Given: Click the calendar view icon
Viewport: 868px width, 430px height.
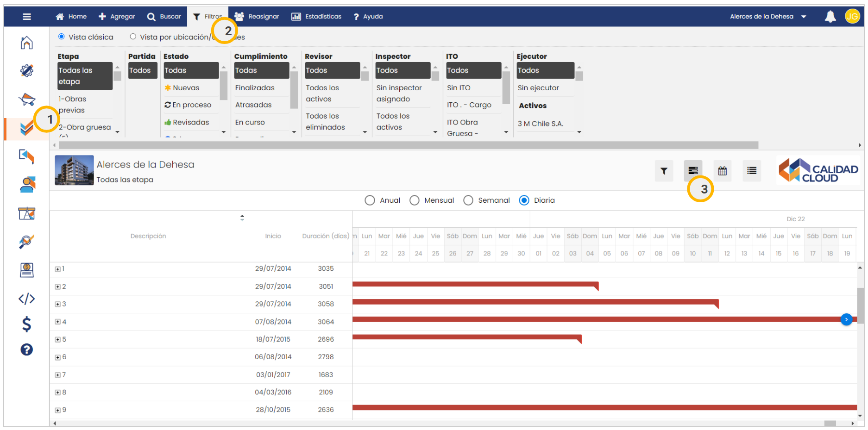Looking at the screenshot, I should [x=722, y=171].
